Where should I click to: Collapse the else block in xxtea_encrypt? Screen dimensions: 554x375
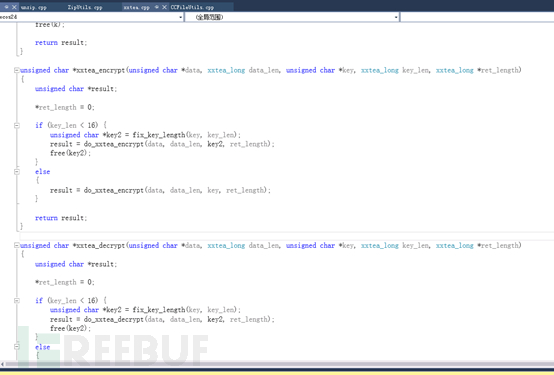point(16,171)
